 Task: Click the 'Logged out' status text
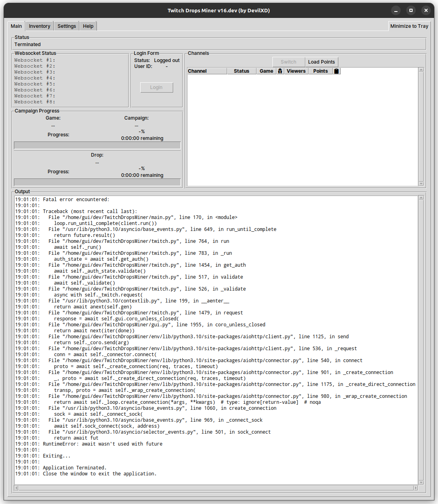coord(167,60)
